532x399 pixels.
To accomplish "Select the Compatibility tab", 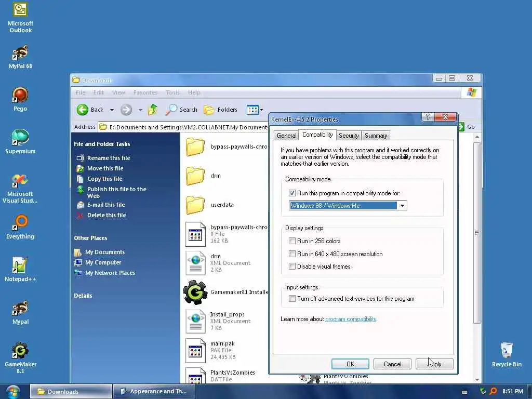I will (x=317, y=135).
